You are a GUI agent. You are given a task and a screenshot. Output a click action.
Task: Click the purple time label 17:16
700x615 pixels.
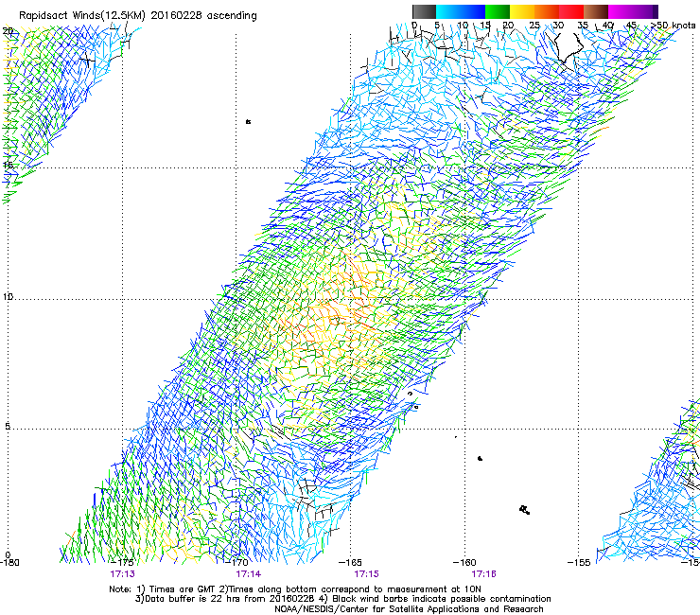point(484,574)
